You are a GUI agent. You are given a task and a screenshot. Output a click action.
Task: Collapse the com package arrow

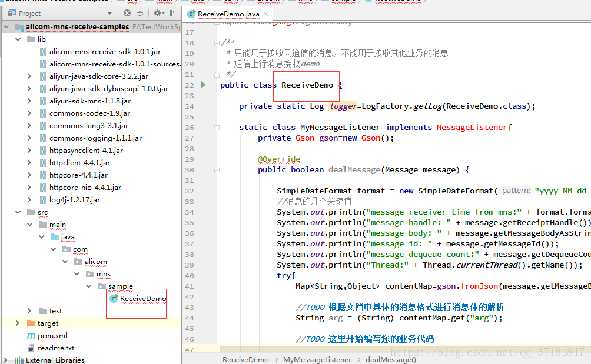click(53, 249)
